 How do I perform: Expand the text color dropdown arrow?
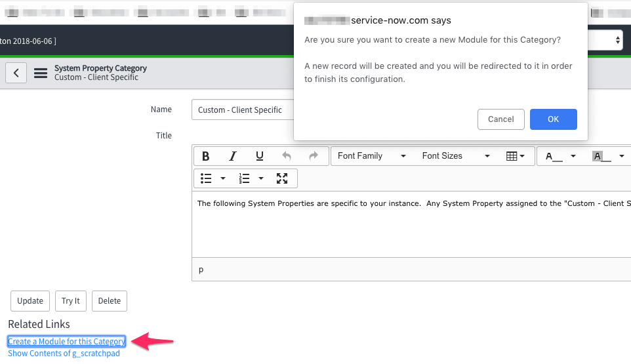click(573, 156)
